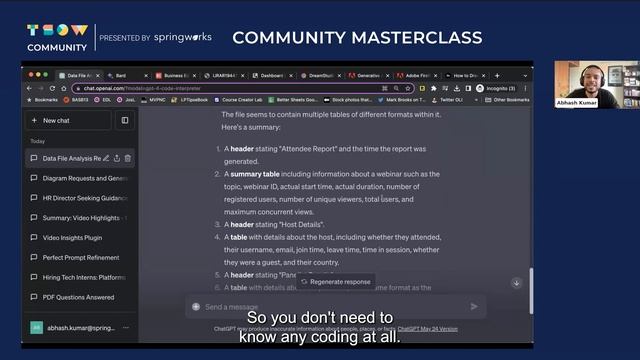Click the send message arrow icon

[474, 306]
